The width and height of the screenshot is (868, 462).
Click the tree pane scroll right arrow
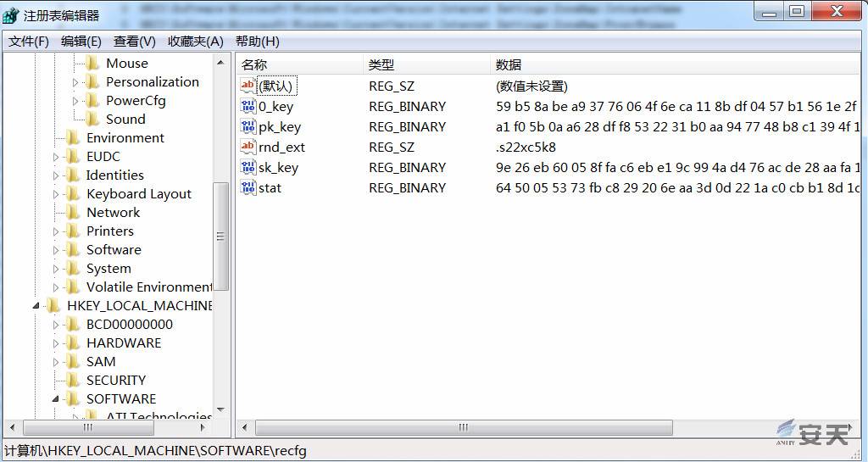(x=203, y=428)
